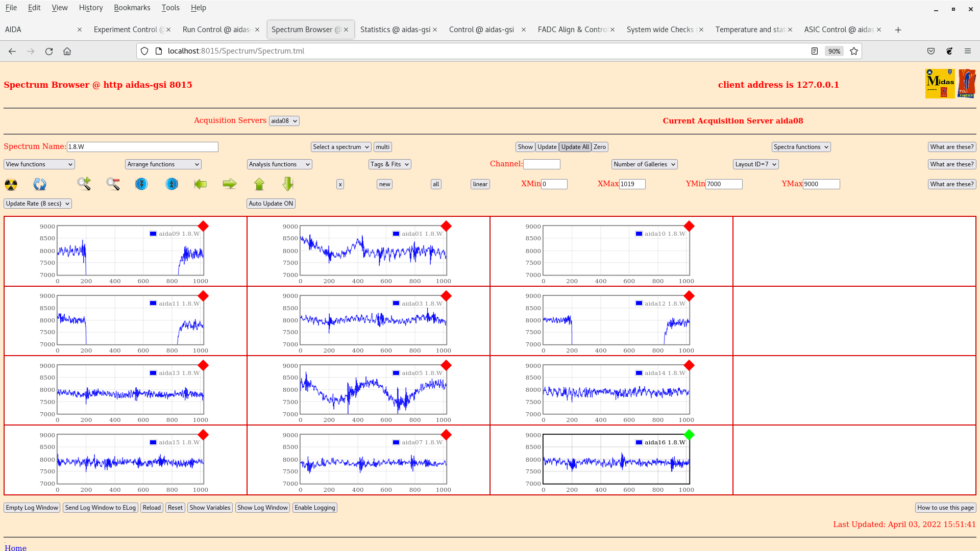Click the blue double up-arrow icon
This screenshot has width=980, height=551.
click(x=172, y=184)
